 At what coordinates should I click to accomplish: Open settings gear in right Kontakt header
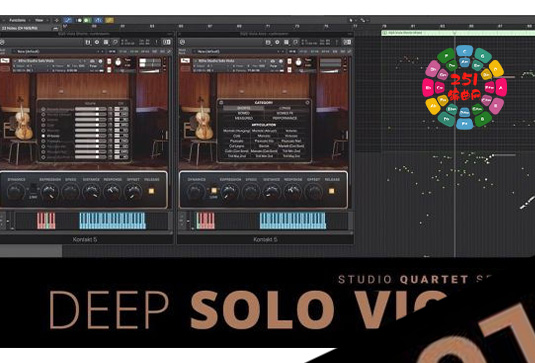pos(277,42)
